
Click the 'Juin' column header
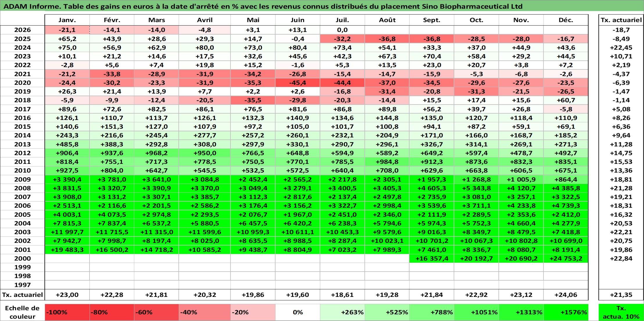[x=298, y=20]
